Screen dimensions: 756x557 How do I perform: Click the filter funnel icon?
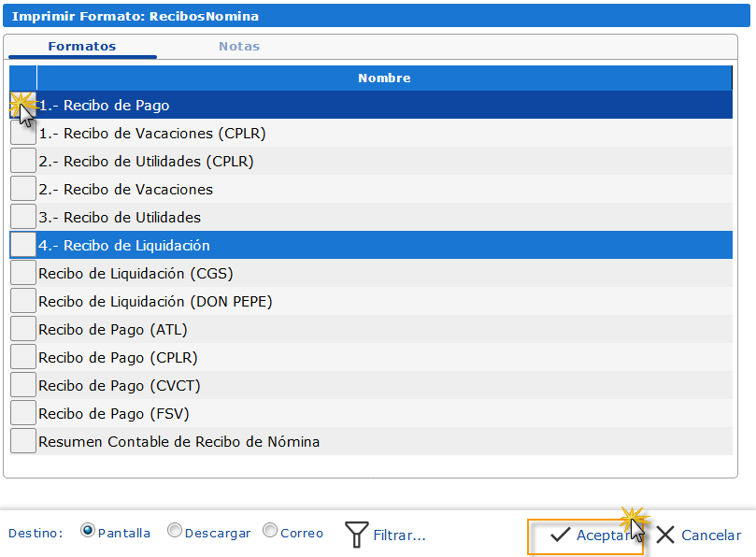(356, 534)
